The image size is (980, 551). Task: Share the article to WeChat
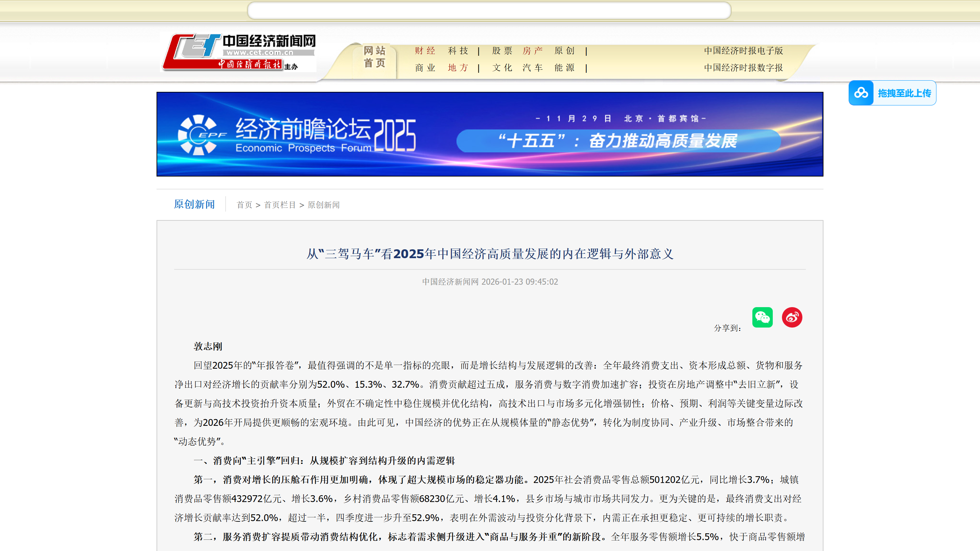[762, 317]
